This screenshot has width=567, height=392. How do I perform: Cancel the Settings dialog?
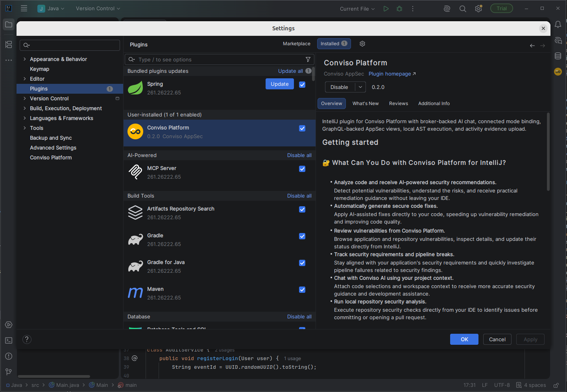click(497, 339)
